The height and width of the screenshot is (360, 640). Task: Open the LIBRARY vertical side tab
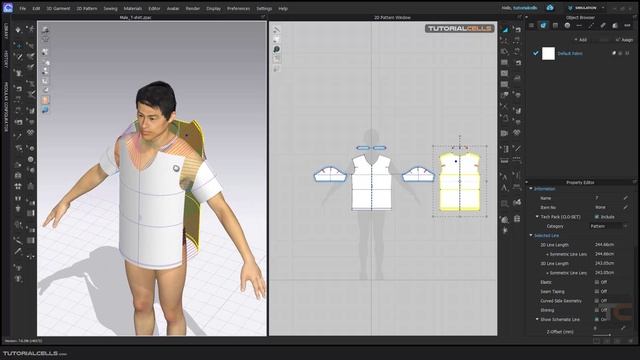[x=6, y=31]
